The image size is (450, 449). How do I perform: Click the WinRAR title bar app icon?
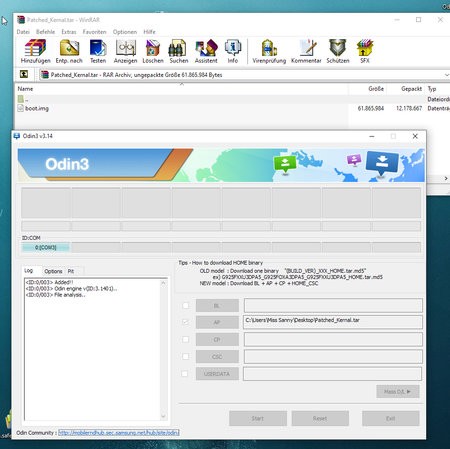pyautogui.click(x=21, y=20)
